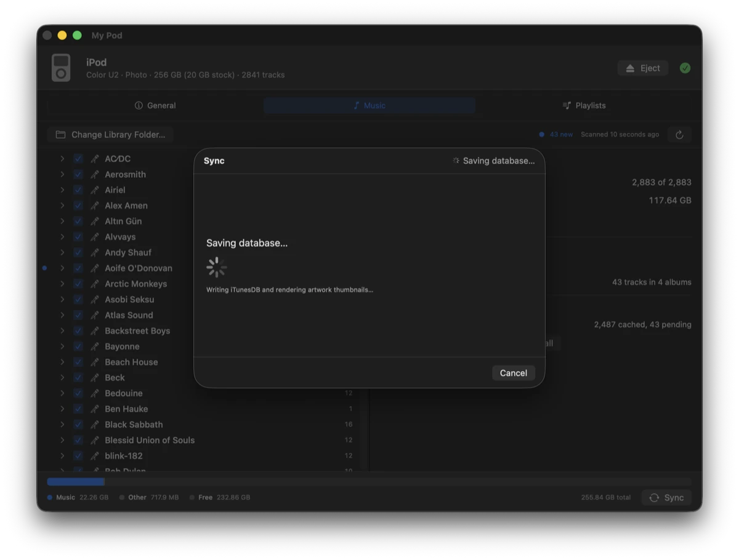This screenshot has height=560, width=739.
Task: Switch to the Music tab
Action: click(369, 106)
